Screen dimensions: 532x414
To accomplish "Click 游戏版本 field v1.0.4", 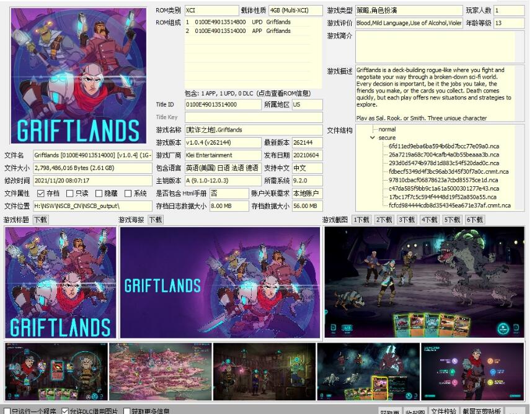I will point(223,143).
